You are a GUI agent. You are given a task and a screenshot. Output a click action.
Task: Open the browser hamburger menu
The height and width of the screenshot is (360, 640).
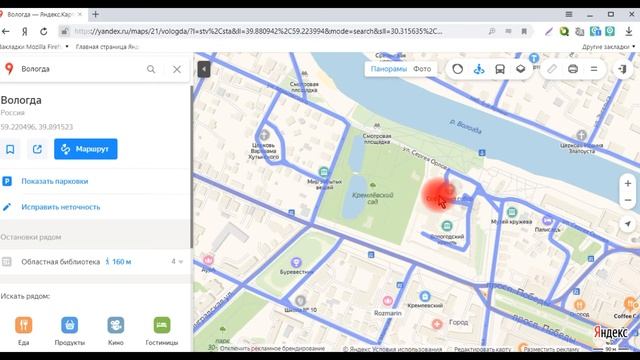(x=569, y=14)
